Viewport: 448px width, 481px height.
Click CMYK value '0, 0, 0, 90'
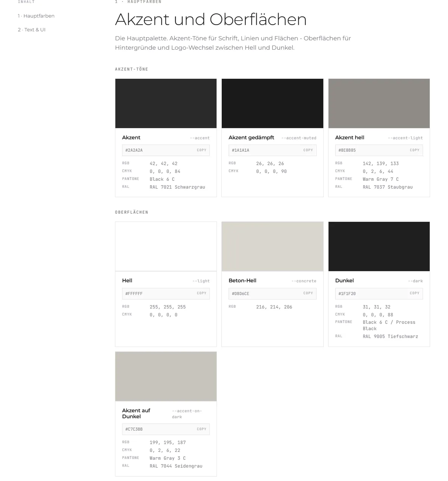tap(271, 171)
